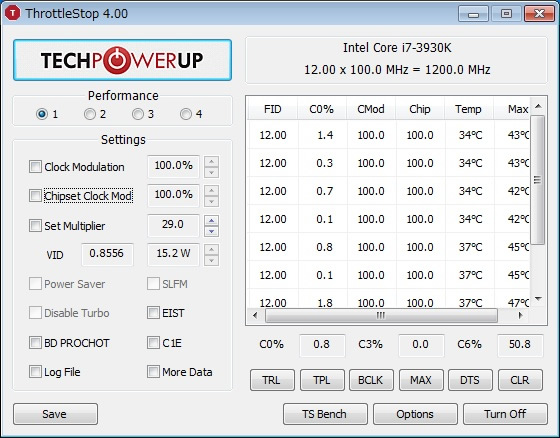Close the ThrottleStop window
Image resolution: width=560 pixels, height=438 pixels.
pyautogui.click(x=539, y=14)
